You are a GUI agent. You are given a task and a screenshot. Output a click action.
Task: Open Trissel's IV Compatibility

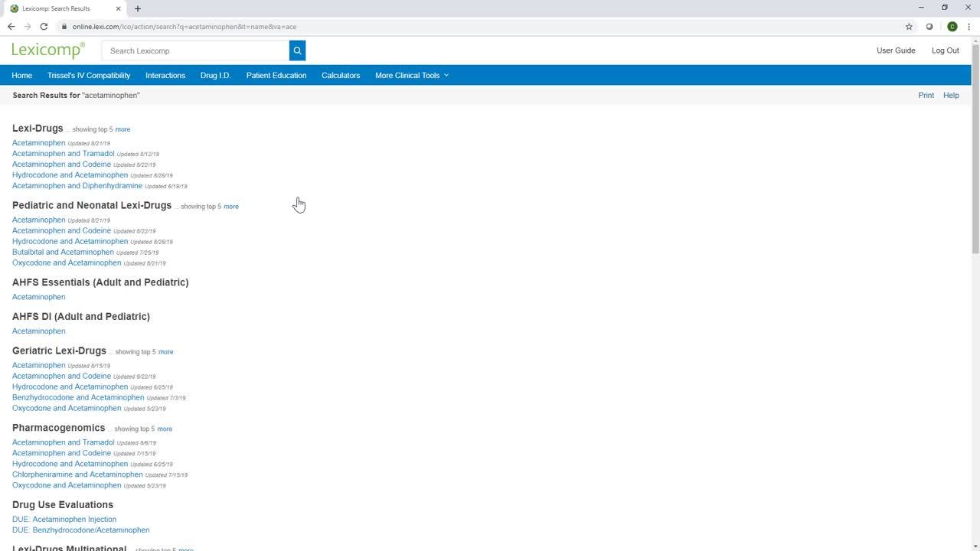[89, 75]
